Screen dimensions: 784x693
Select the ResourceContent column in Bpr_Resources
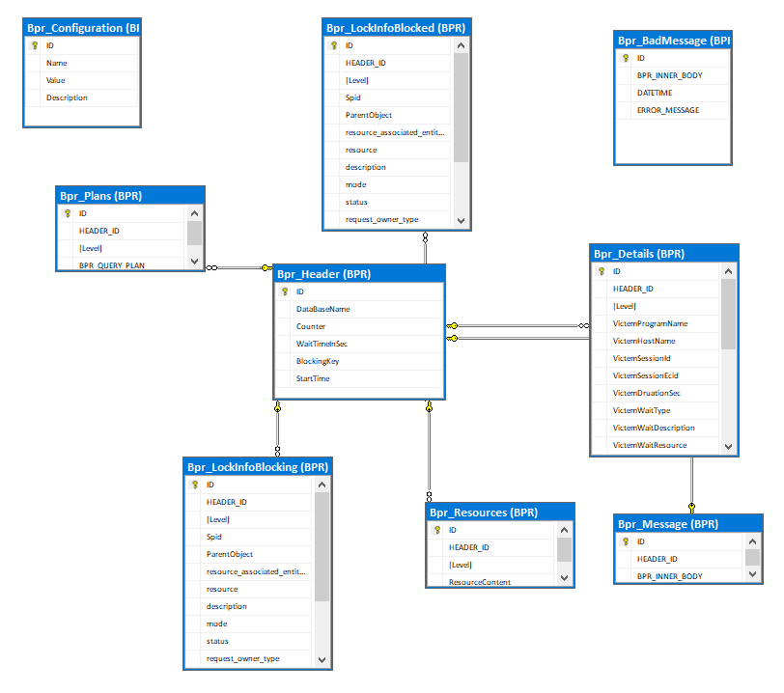[x=492, y=581]
